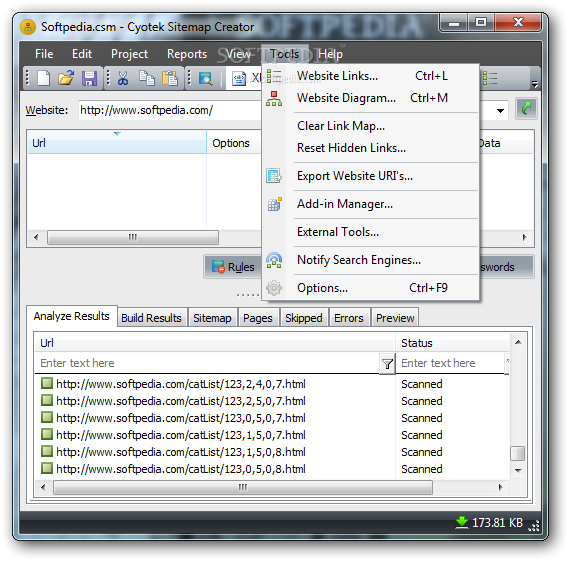Click the Website URL input field
569x561 pixels.
[x=170, y=110]
